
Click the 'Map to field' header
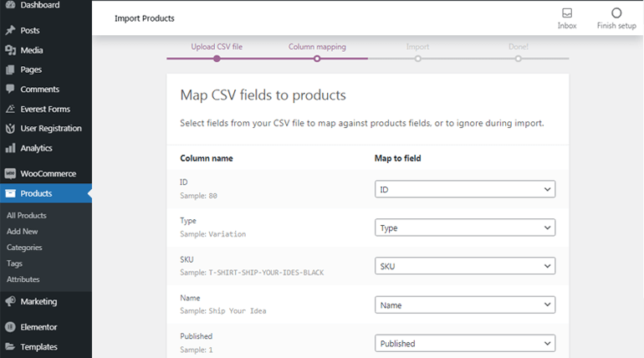(397, 158)
